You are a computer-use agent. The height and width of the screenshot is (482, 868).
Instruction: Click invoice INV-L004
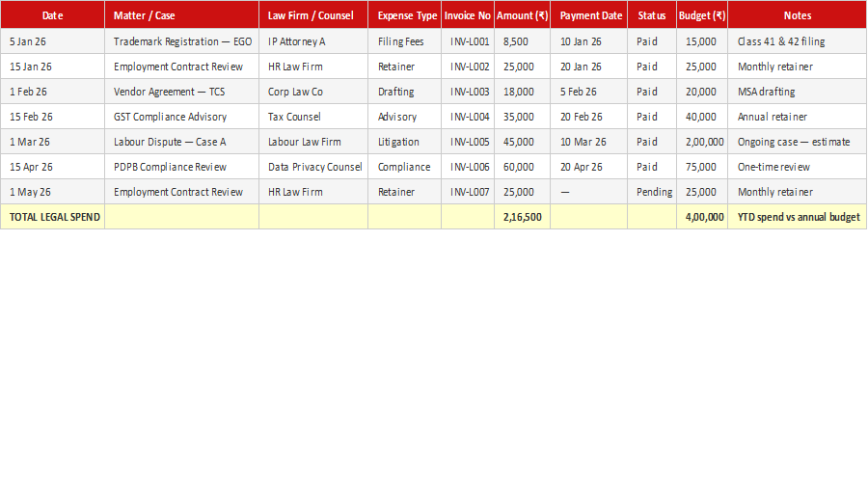point(468,117)
